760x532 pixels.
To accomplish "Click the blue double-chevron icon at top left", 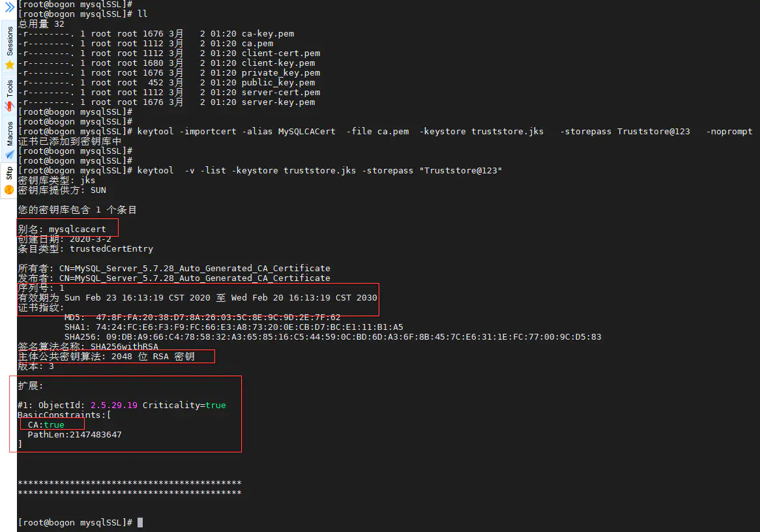I will click(x=8, y=6).
